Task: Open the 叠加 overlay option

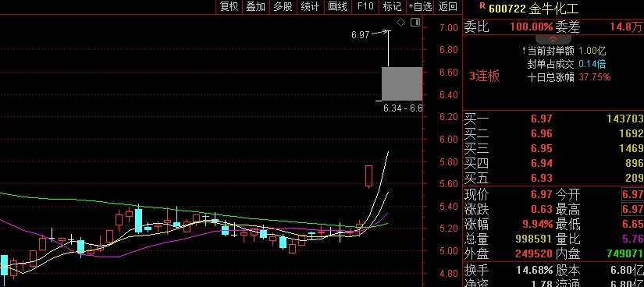Action: click(x=255, y=6)
